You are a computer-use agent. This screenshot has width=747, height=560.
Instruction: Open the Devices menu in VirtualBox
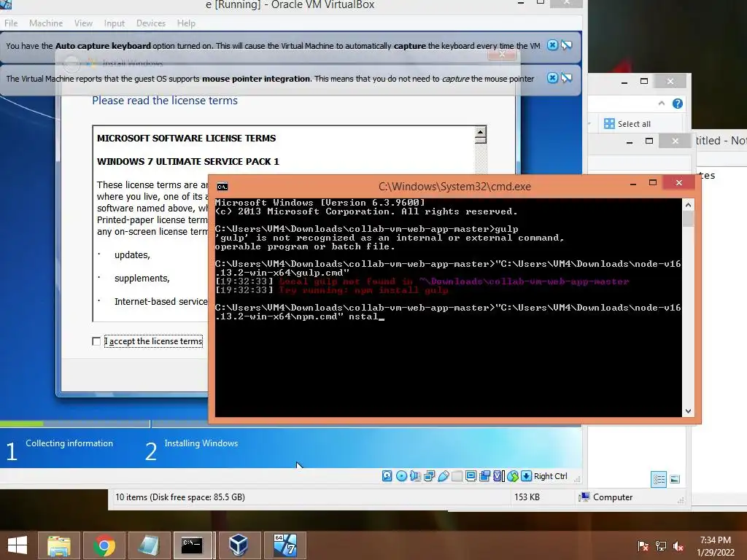tap(151, 23)
